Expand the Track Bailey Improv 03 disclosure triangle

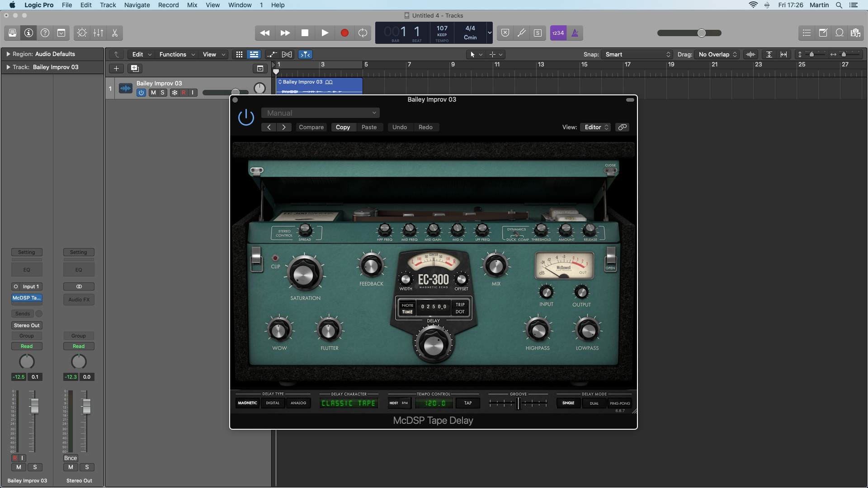click(x=8, y=67)
